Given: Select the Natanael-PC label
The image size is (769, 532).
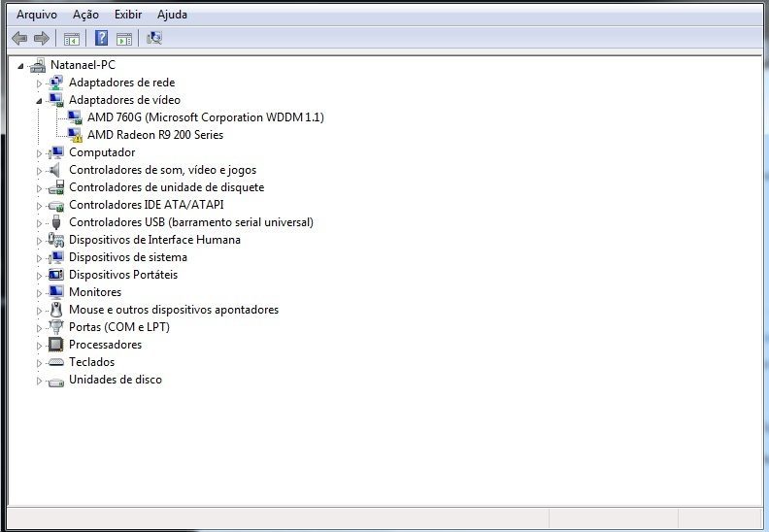Looking at the screenshot, I should point(83,65).
